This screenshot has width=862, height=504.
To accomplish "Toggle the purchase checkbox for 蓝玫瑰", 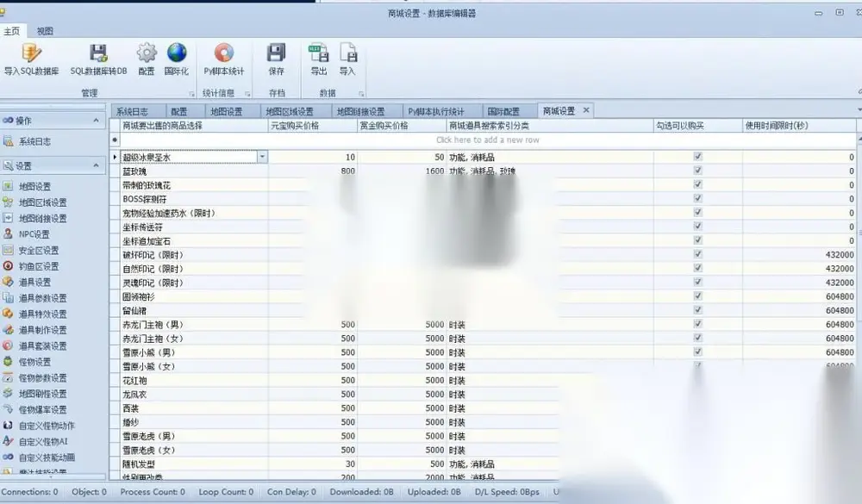I will point(697,171).
